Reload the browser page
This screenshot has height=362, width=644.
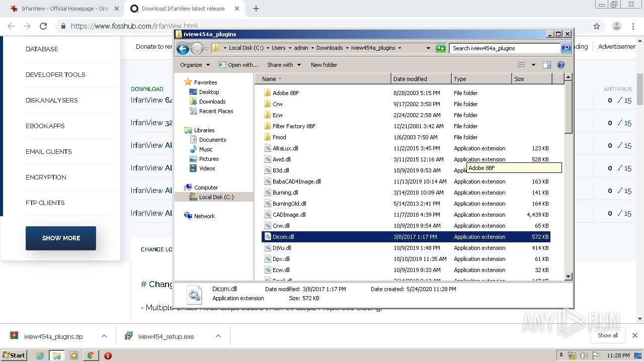coord(43,26)
